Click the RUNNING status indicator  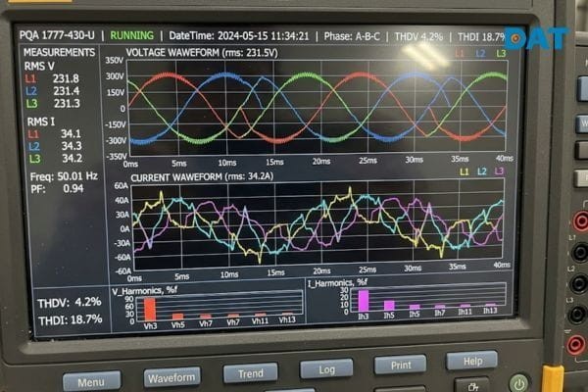click(x=131, y=35)
